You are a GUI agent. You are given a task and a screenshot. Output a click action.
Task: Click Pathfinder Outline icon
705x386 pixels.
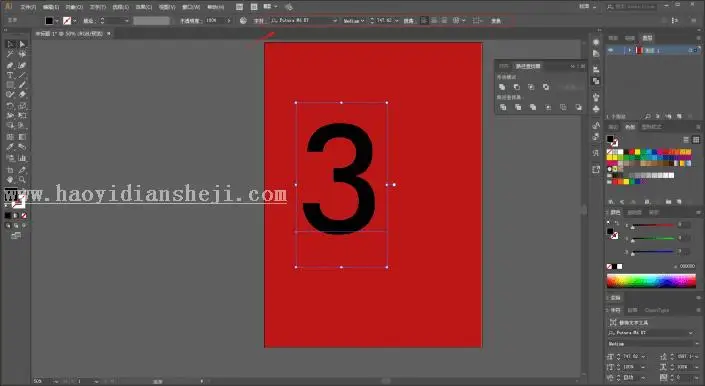563,107
